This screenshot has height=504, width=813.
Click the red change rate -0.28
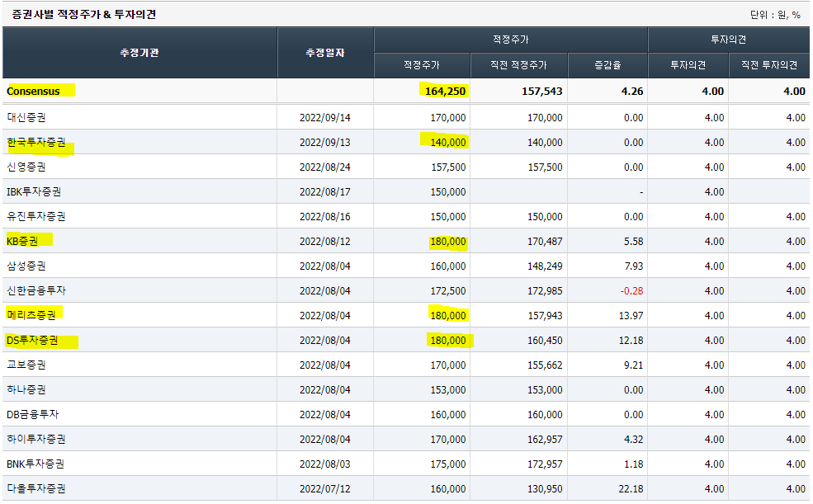pos(631,291)
